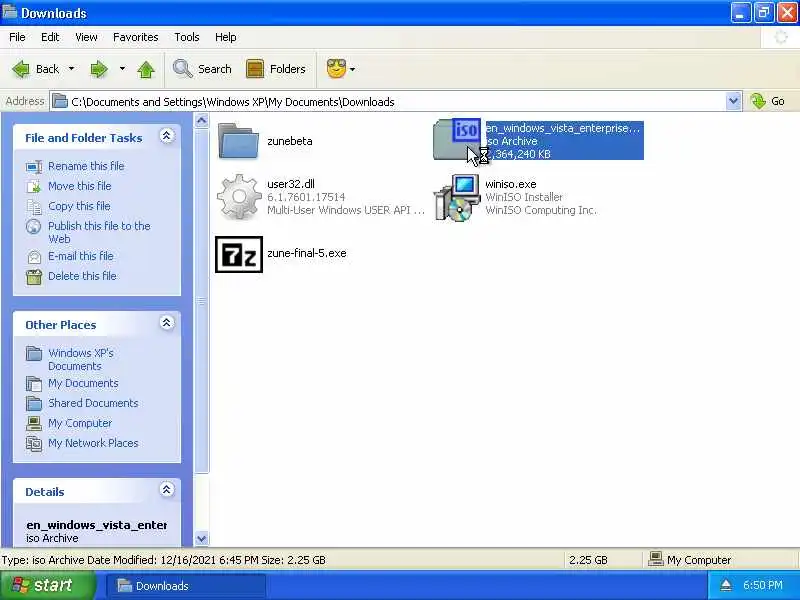Click the Publish to Web globe icon
The height and width of the screenshot is (600, 800).
pos(34,226)
